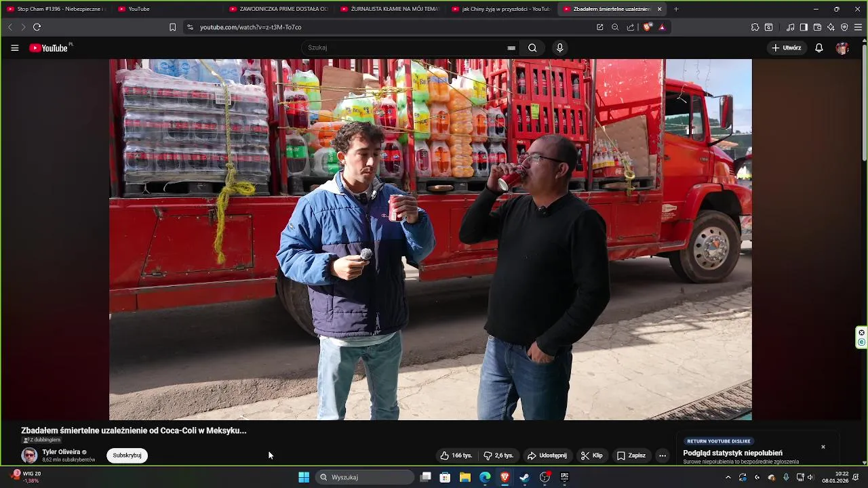Navigate forward in browser

(x=23, y=27)
